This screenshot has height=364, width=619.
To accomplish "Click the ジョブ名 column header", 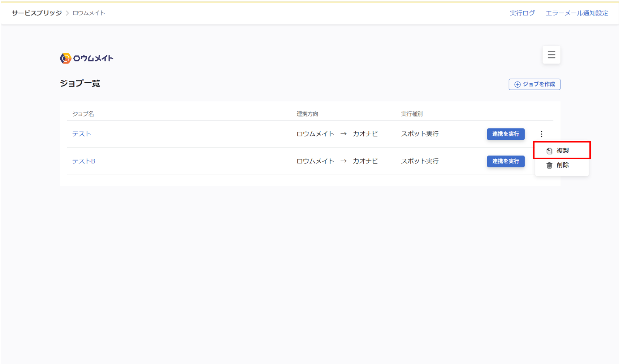I will [83, 114].
